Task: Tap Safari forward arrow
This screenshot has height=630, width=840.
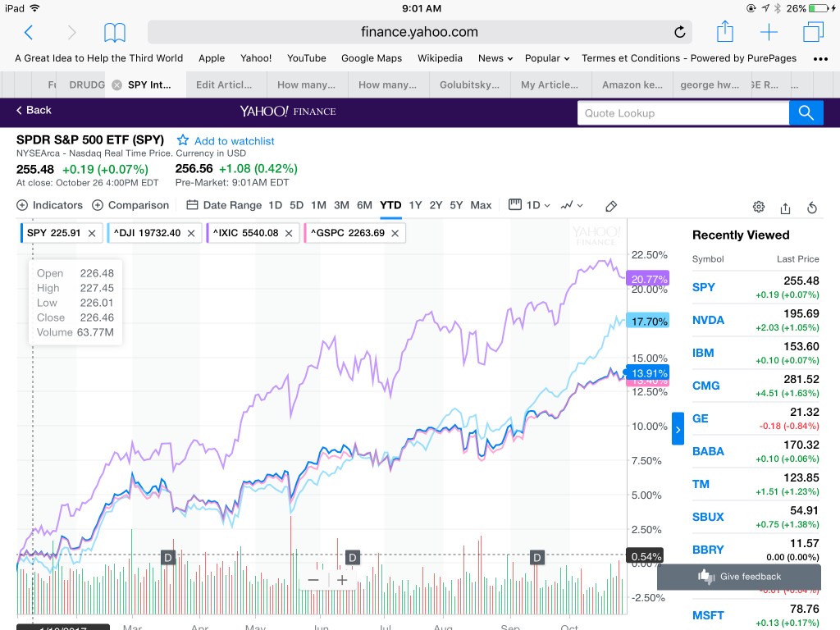Action: pyautogui.click(x=72, y=32)
